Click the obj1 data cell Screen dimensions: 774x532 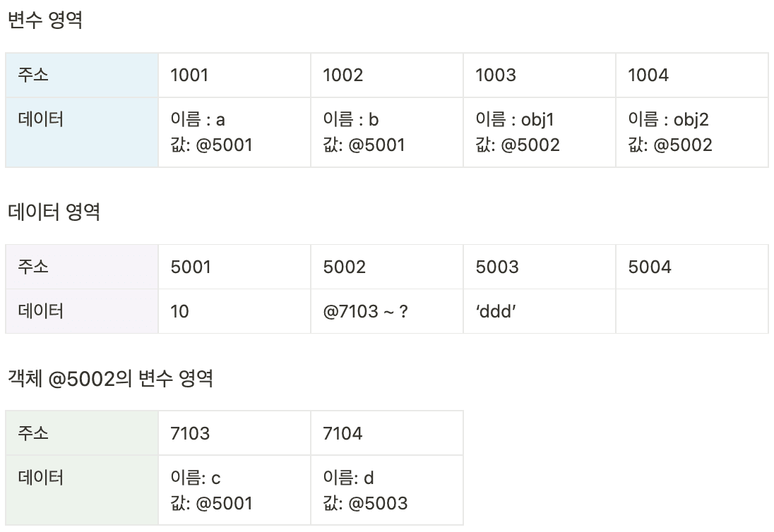[540, 132]
